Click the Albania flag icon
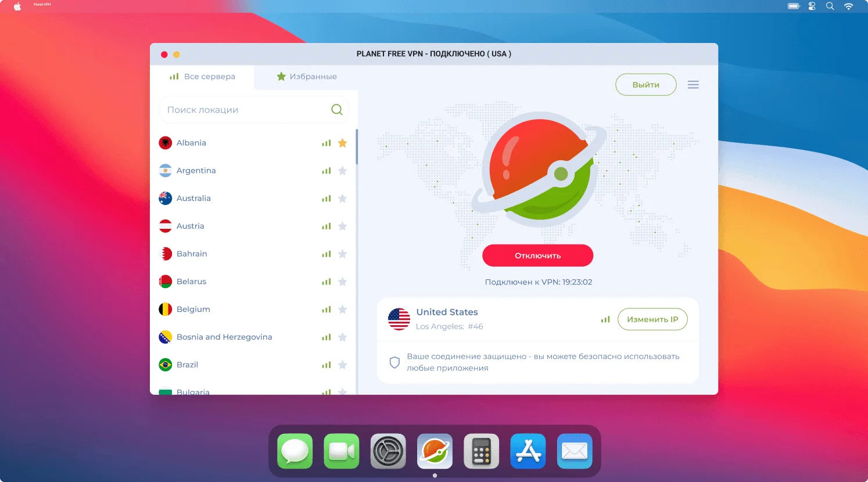This screenshot has width=868, height=482. 165,142
